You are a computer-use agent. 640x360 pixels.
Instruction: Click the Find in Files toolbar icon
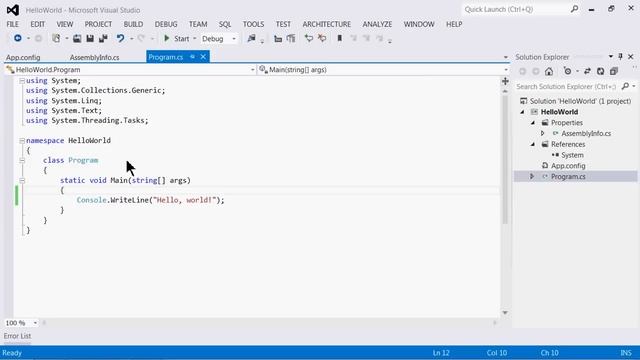coord(251,38)
